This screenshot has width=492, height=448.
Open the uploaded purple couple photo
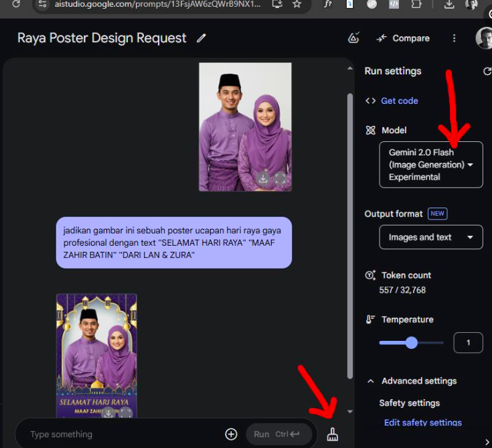tap(246, 127)
